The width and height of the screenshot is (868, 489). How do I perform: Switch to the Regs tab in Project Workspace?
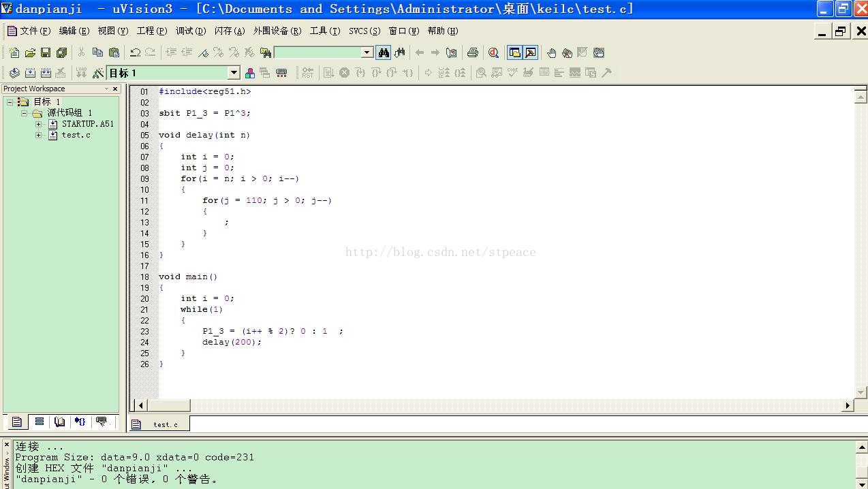pos(40,422)
